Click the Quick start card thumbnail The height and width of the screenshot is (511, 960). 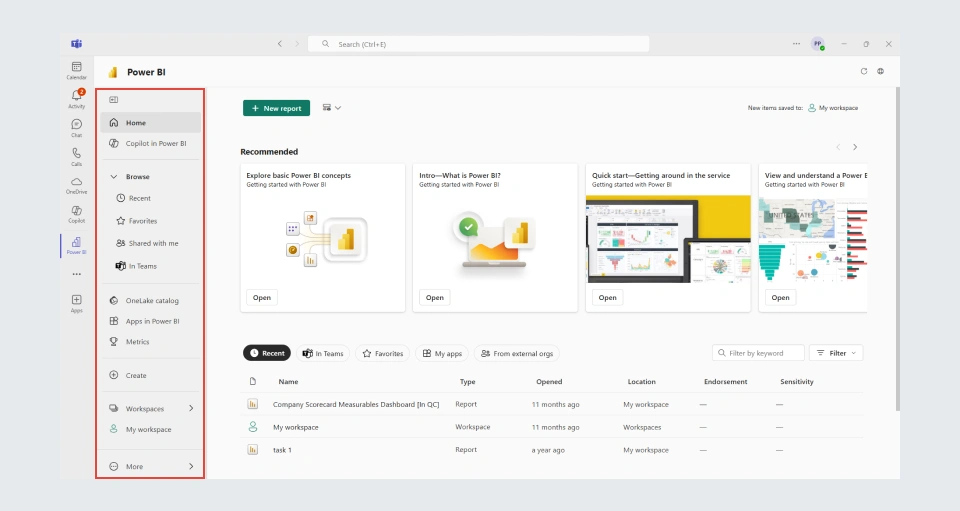click(x=668, y=239)
